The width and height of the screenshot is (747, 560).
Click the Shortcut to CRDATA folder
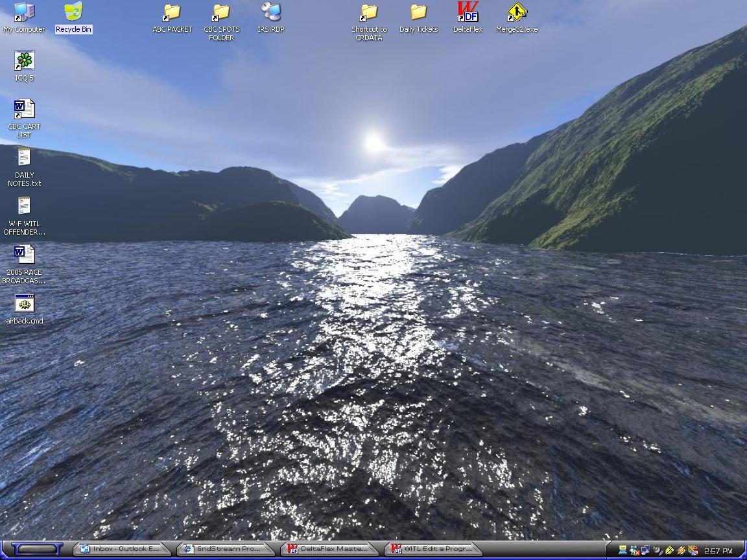tap(369, 12)
